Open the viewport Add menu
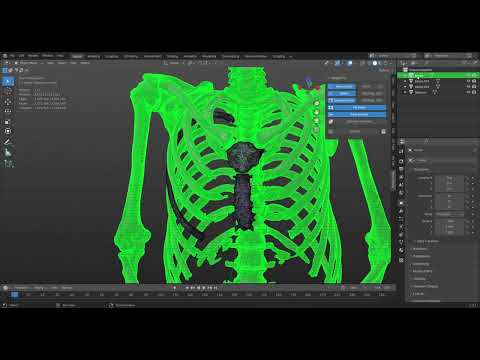This screenshot has height=360, width=480. pyautogui.click(x=73, y=63)
